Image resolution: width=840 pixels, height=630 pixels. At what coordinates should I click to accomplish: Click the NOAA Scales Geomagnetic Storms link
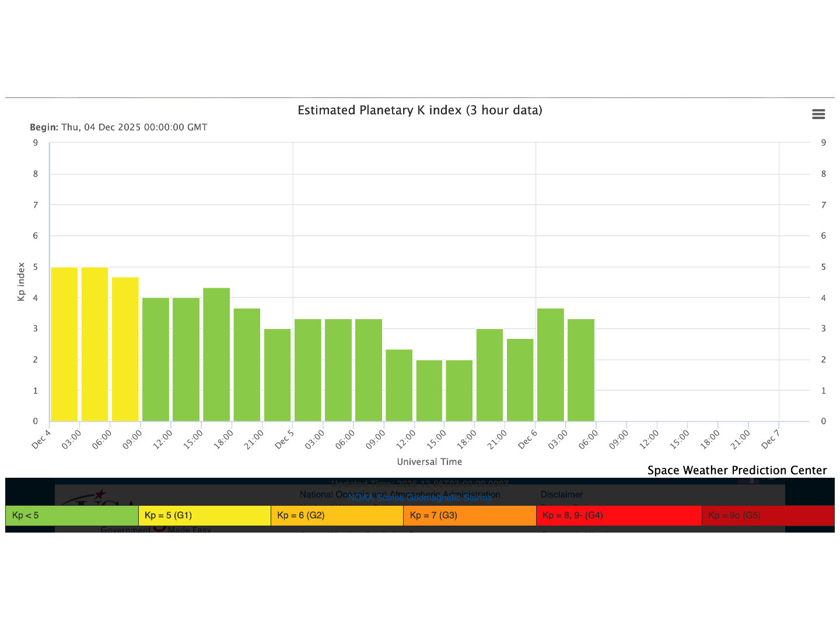point(419,498)
